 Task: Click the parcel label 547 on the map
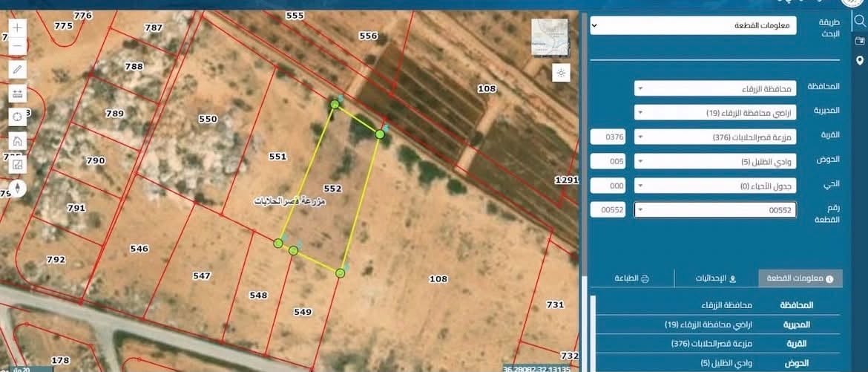click(x=202, y=275)
